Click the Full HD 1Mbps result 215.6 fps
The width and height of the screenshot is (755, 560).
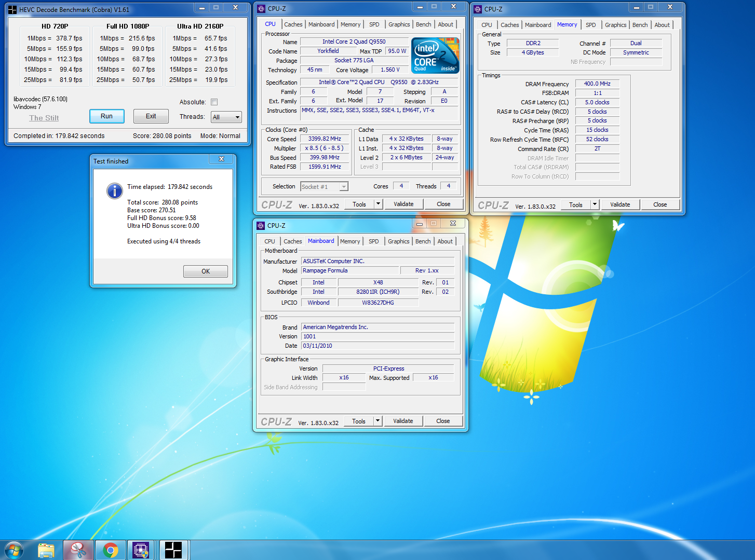click(142, 38)
